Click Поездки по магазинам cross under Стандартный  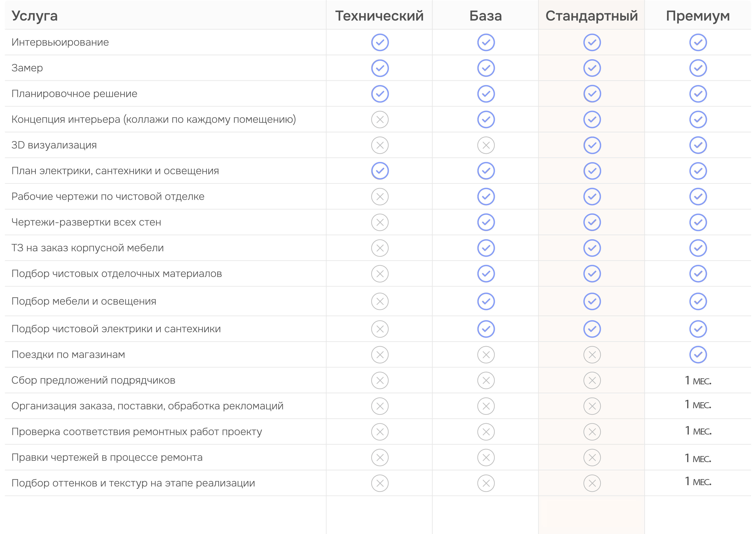click(592, 355)
